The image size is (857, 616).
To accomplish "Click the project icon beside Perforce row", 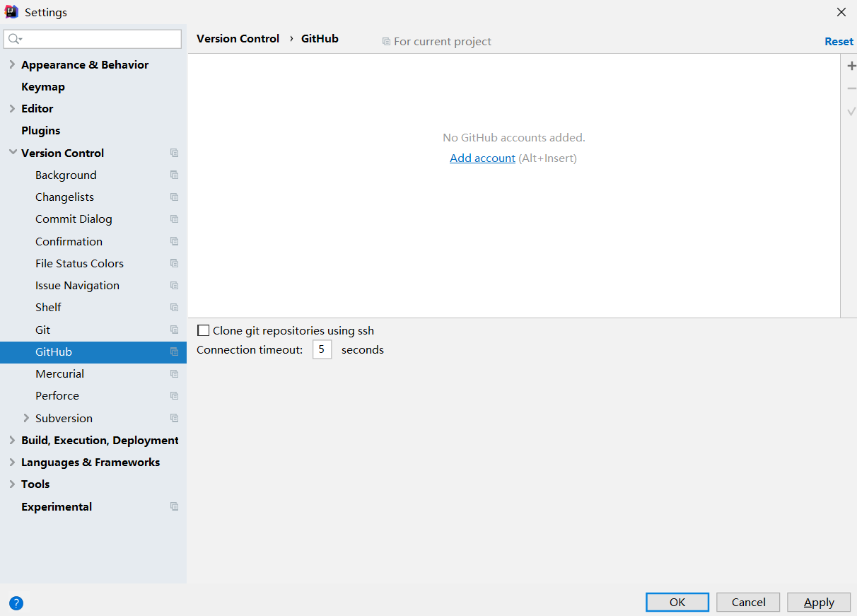I will (x=175, y=395).
